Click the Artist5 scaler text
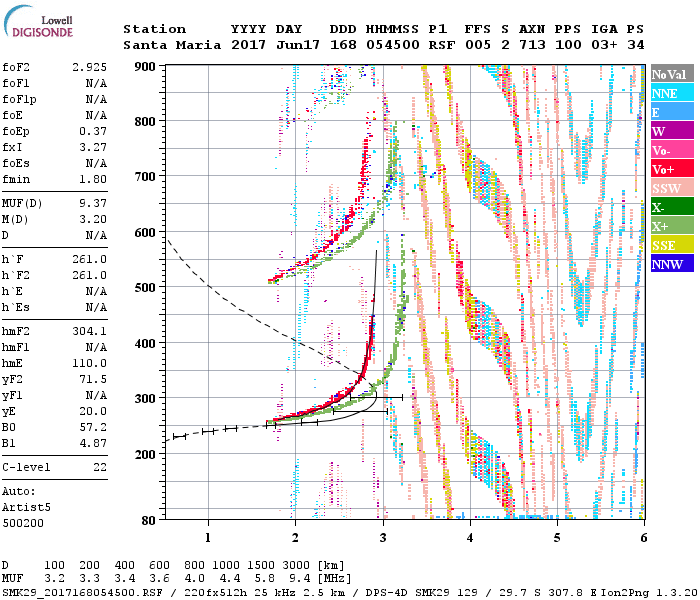Screen dimensions: 700x600 [26, 508]
